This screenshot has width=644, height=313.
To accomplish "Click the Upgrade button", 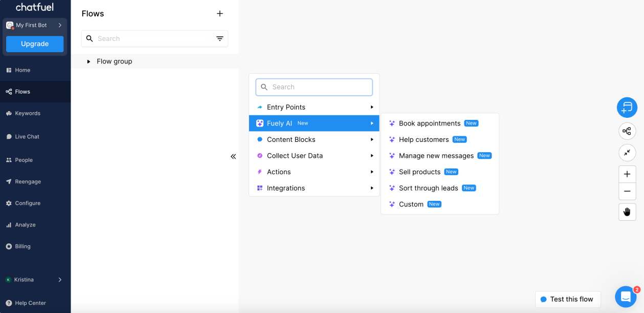I will click(35, 44).
